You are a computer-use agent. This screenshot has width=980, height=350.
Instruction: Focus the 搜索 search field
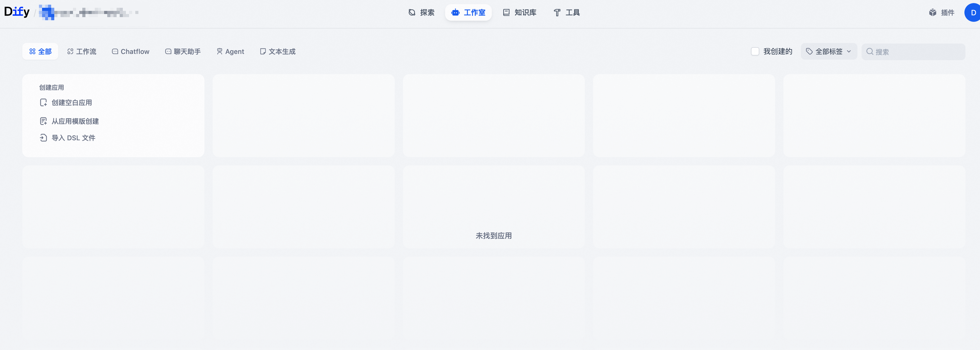coord(917,52)
